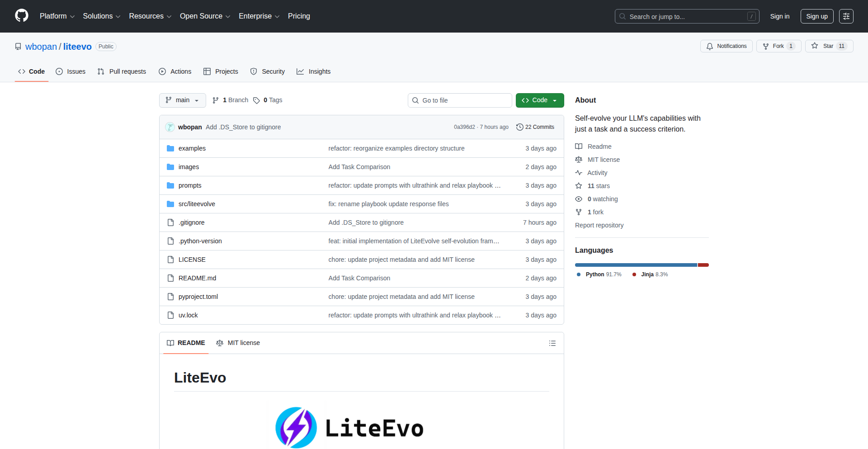
Task: Click the Report repository link
Action: 599,225
